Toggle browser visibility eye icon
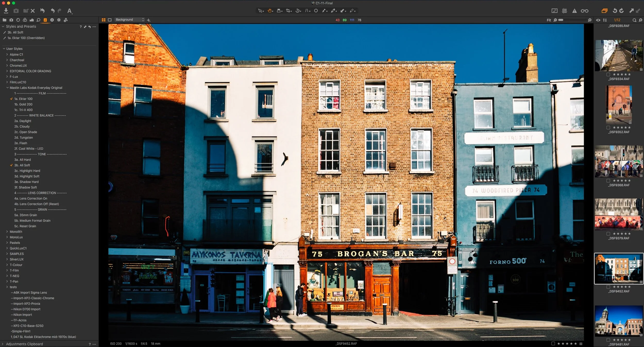Viewport: 644px width, 347px height. (x=598, y=20)
